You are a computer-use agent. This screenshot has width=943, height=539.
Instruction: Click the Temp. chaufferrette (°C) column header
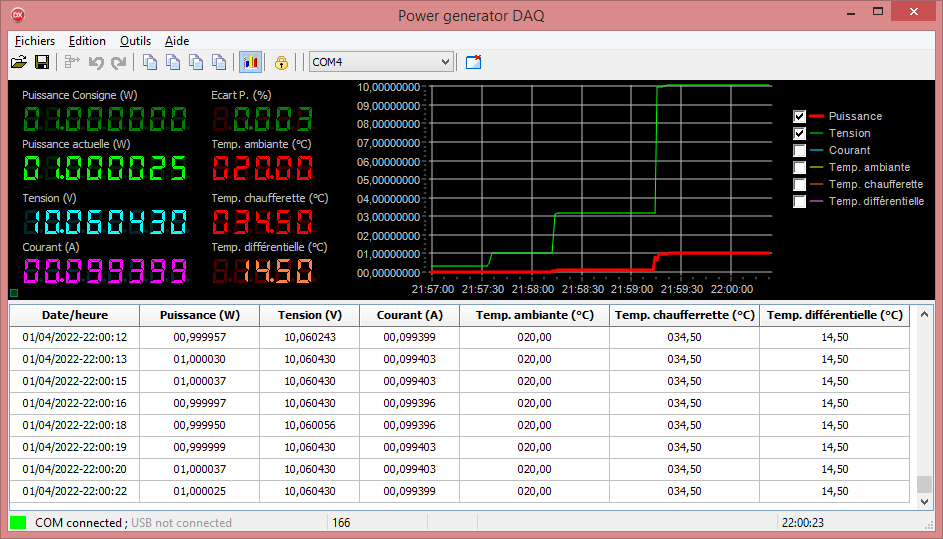(684, 315)
